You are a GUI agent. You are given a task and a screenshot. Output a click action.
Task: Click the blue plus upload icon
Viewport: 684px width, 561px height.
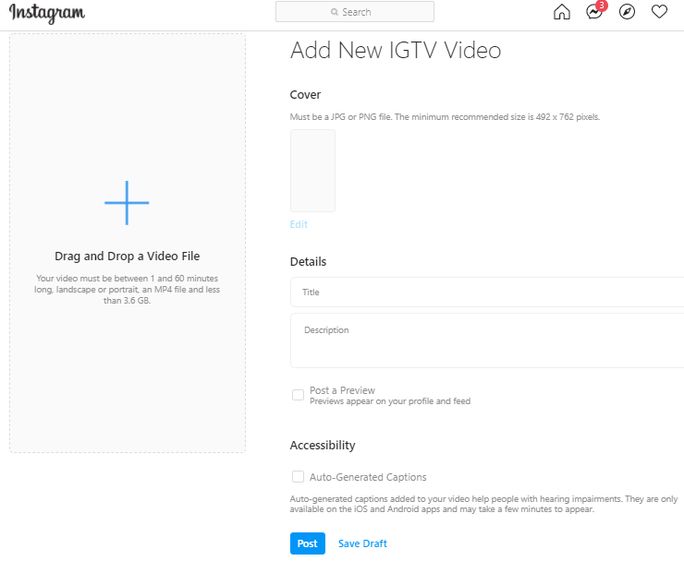(x=127, y=203)
